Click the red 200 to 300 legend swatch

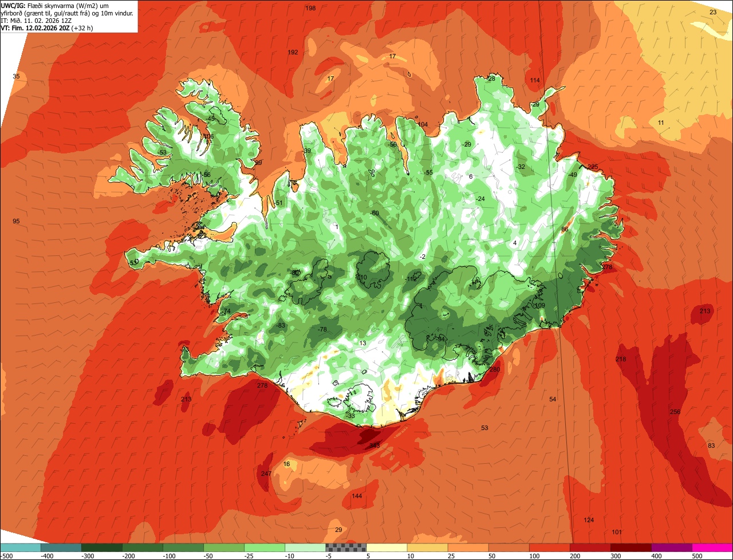(590, 547)
